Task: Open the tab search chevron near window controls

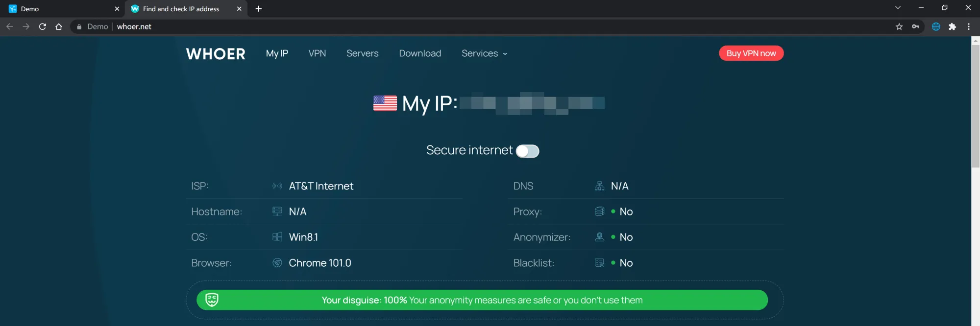Action: (898, 7)
